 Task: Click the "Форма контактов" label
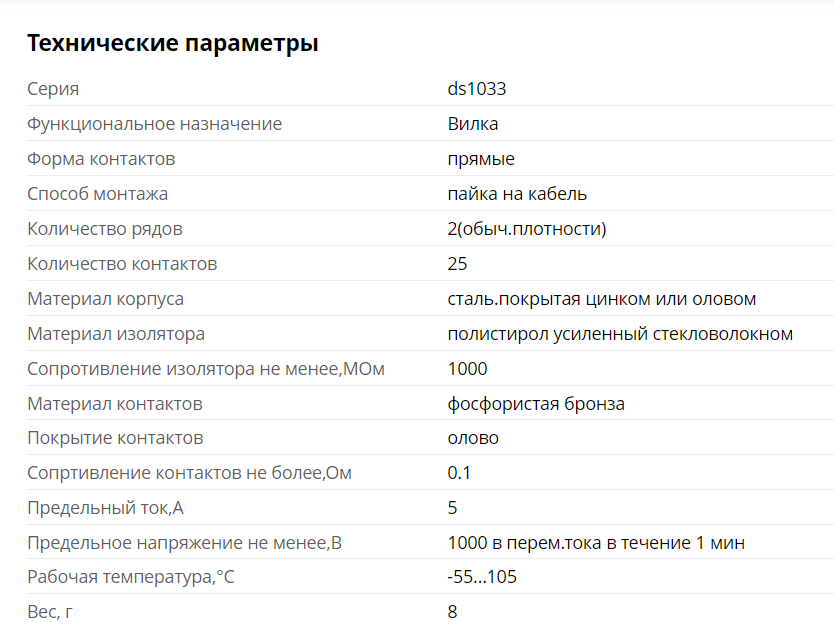tap(101, 159)
